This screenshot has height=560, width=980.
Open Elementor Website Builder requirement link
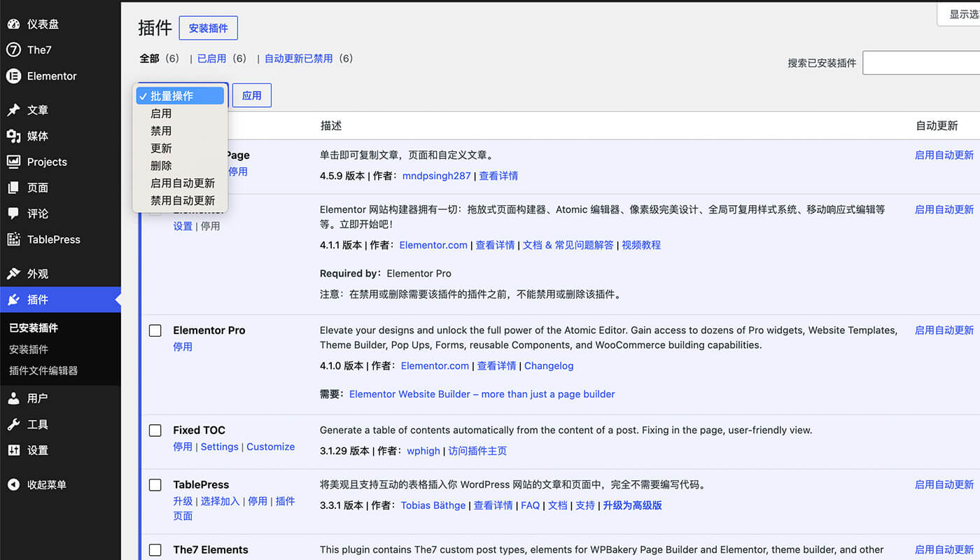click(482, 395)
